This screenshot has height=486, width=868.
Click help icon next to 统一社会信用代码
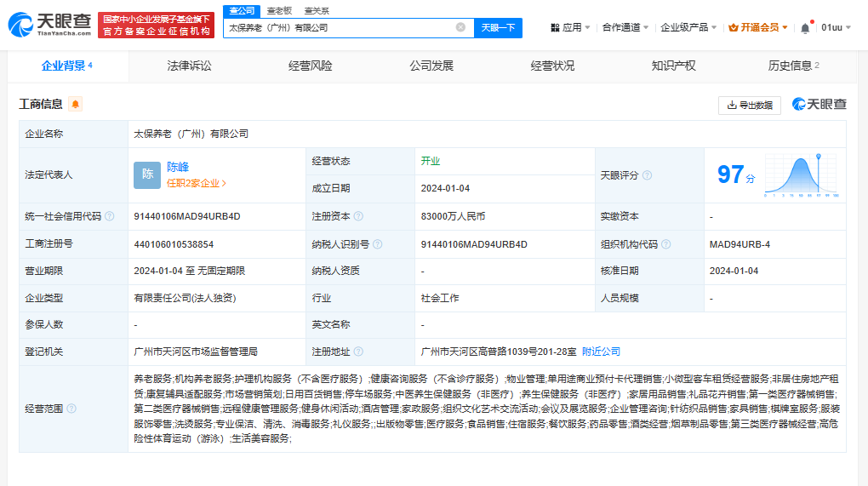pyautogui.click(x=109, y=217)
